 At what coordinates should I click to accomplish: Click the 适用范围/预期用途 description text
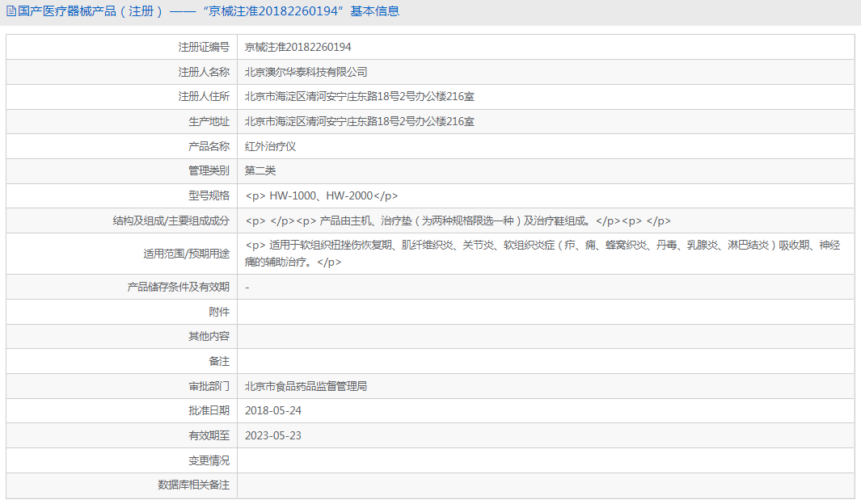pyautogui.click(x=542, y=254)
